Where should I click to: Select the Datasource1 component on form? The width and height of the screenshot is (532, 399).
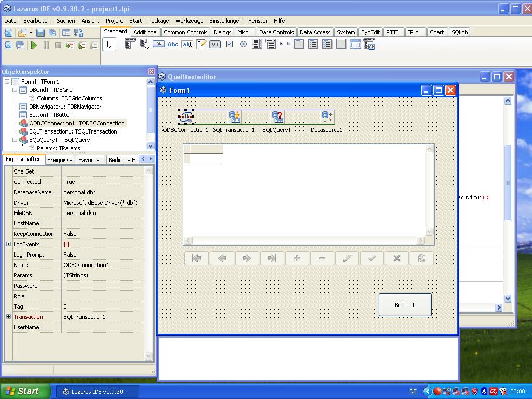click(327, 117)
